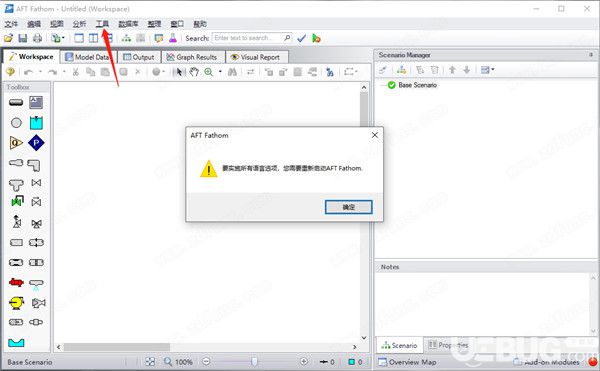Click the Run Model icon

tap(316, 38)
